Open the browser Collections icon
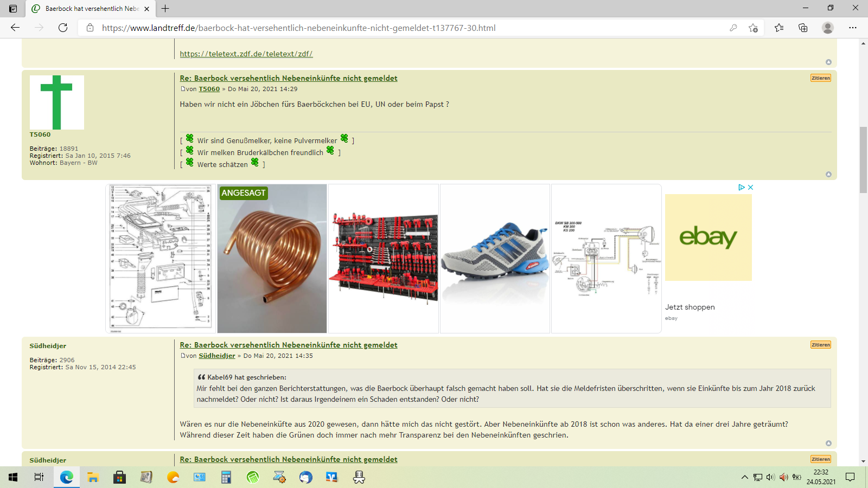Image resolution: width=868 pixels, height=488 pixels. pyautogui.click(x=803, y=28)
